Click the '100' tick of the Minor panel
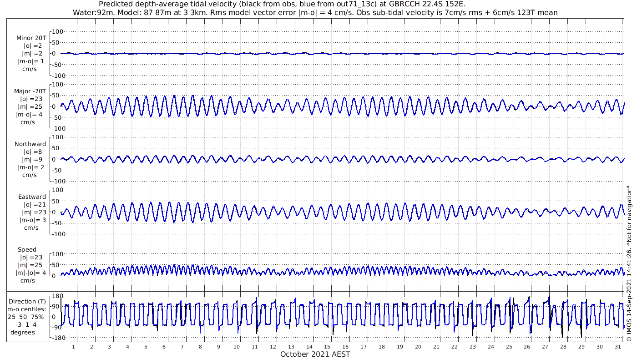The image size is (637, 364). 57,31
